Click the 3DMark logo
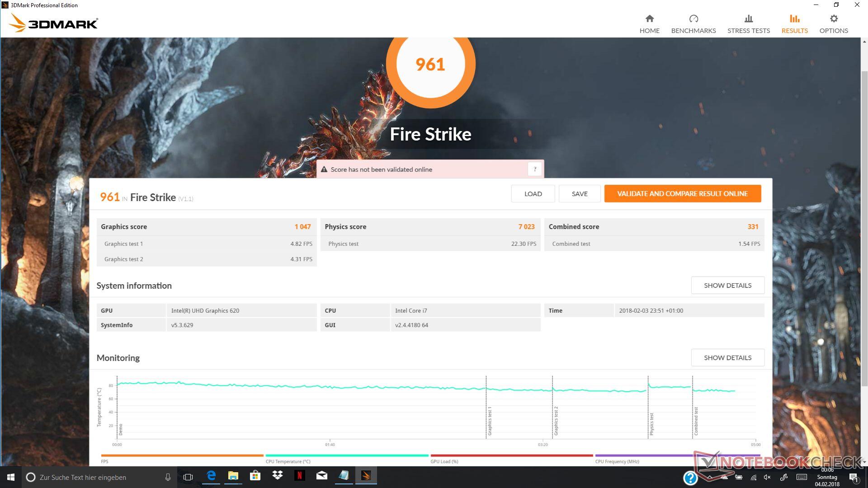The width and height of the screenshot is (868, 488). coord(53,23)
